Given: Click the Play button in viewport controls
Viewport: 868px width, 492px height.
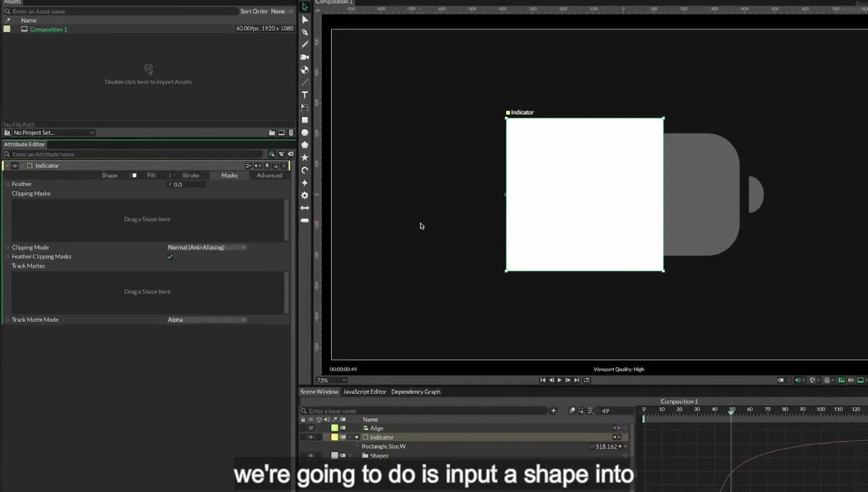Looking at the screenshot, I should click(x=559, y=380).
